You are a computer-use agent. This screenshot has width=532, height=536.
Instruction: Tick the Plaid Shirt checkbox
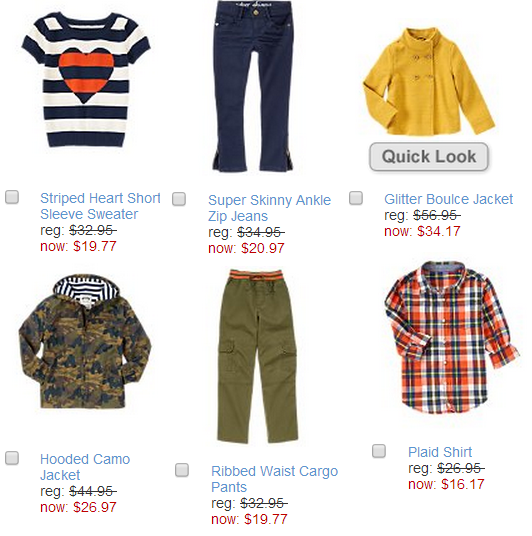pos(379,451)
